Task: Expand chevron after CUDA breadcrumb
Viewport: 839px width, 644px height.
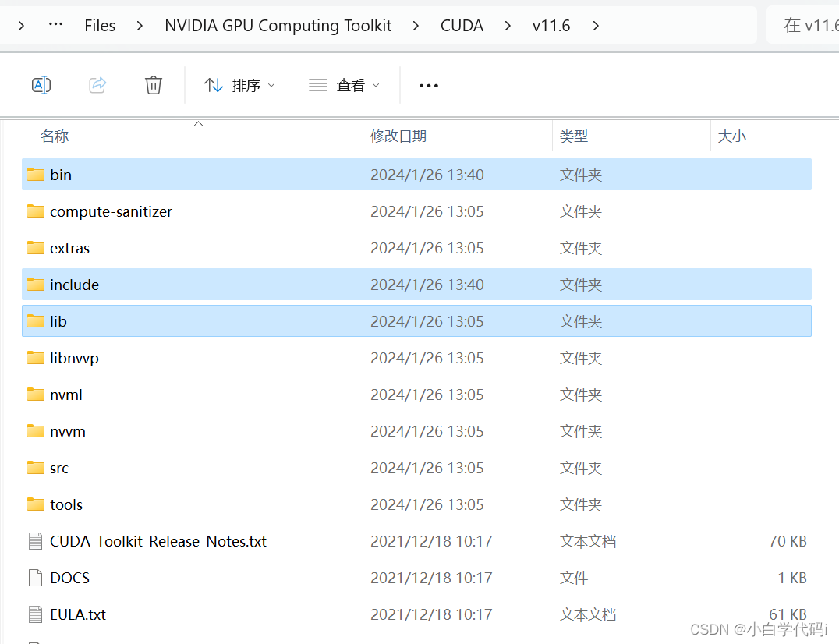Action: pos(508,25)
